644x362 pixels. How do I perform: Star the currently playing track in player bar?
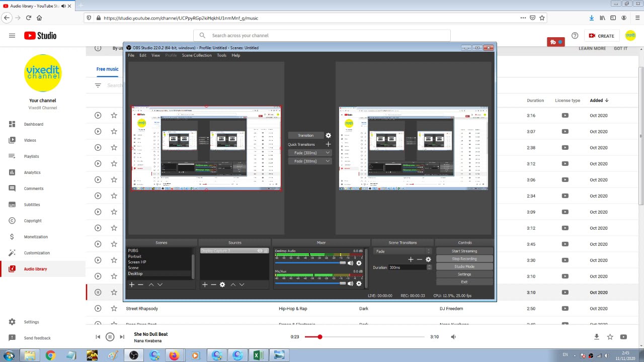[610, 337]
